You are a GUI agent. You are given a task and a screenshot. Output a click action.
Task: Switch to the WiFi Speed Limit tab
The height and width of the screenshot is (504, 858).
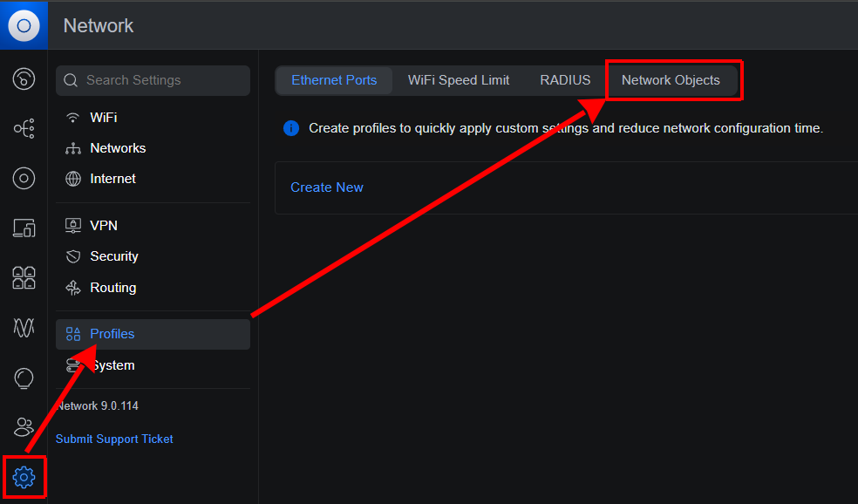pos(459,79)
